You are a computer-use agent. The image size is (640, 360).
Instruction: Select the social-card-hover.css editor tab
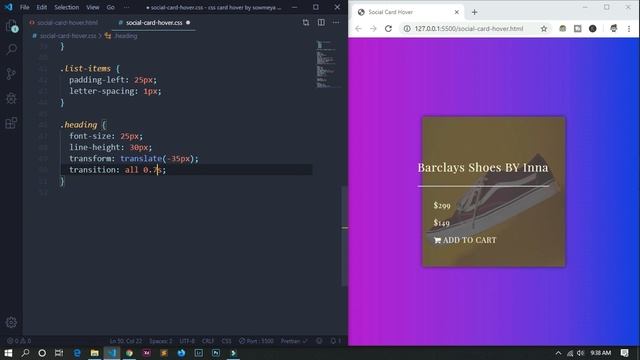(154, 22)
